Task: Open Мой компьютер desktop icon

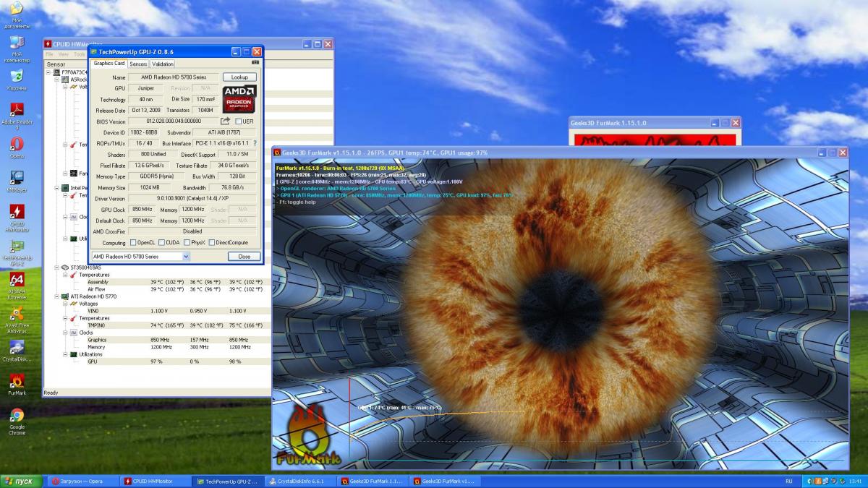Action: (16, 48)
